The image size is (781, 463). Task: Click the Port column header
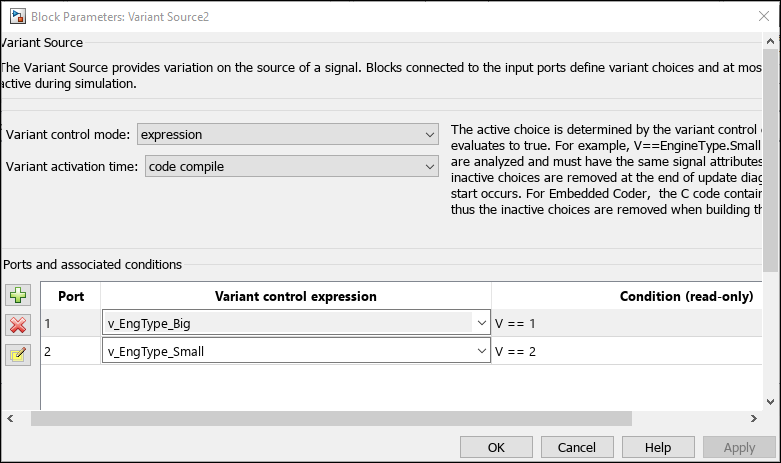pos(71,296)
